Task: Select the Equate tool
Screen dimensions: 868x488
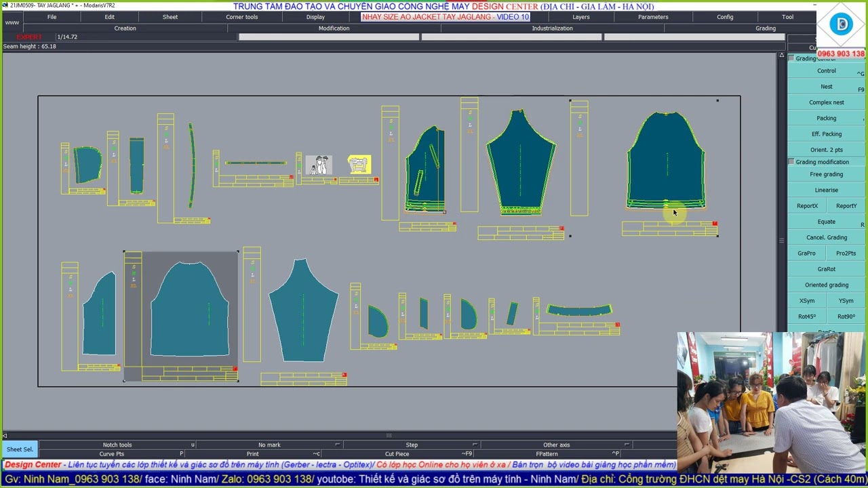Action: tap(826, 222)
